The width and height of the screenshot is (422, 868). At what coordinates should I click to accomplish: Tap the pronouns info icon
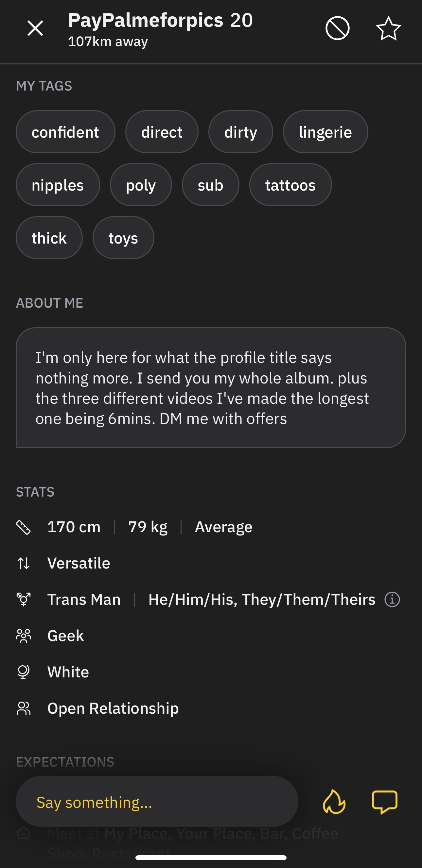392,600
